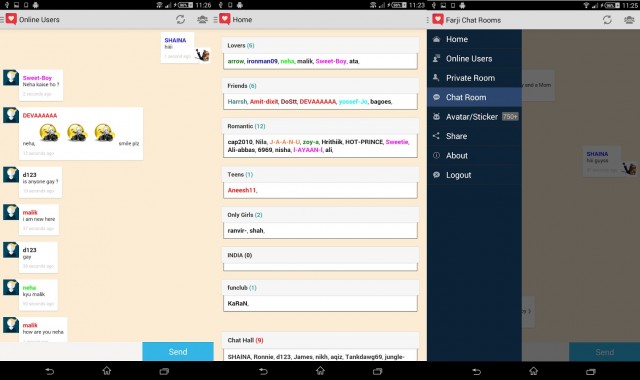Open the Chat Hall (9) room

pos(320,340)
